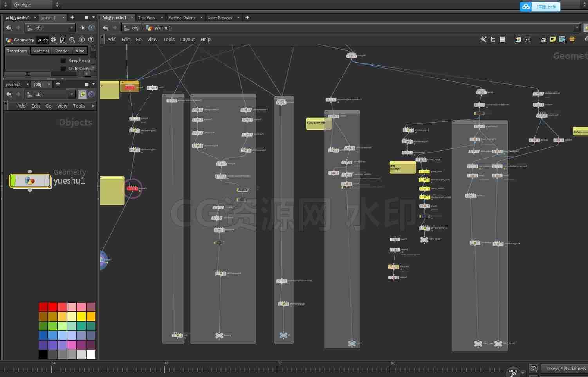Toggle link circle in Objects pane

point(92,94)
